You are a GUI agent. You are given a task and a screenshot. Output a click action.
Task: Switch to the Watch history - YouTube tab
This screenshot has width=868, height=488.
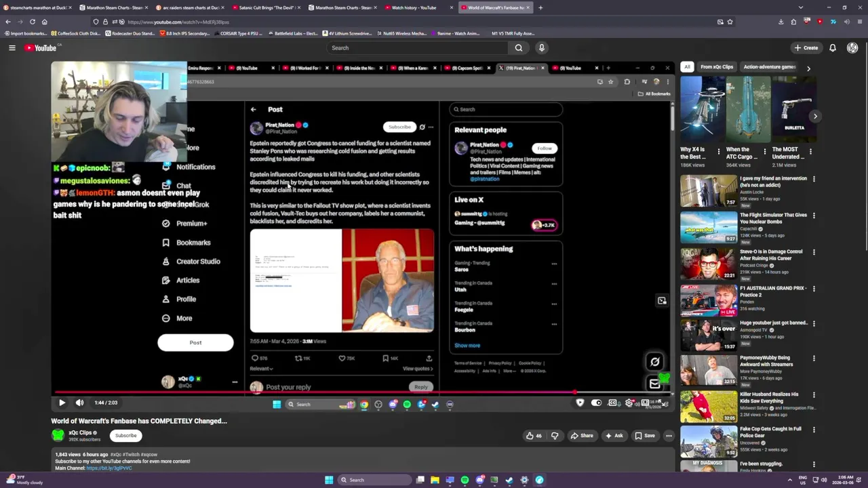[x=418, y=7]
